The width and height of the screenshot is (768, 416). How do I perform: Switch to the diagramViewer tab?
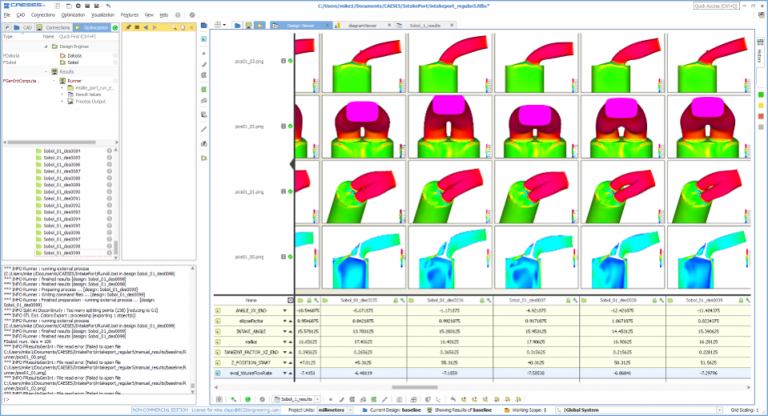tap(362, 25)
